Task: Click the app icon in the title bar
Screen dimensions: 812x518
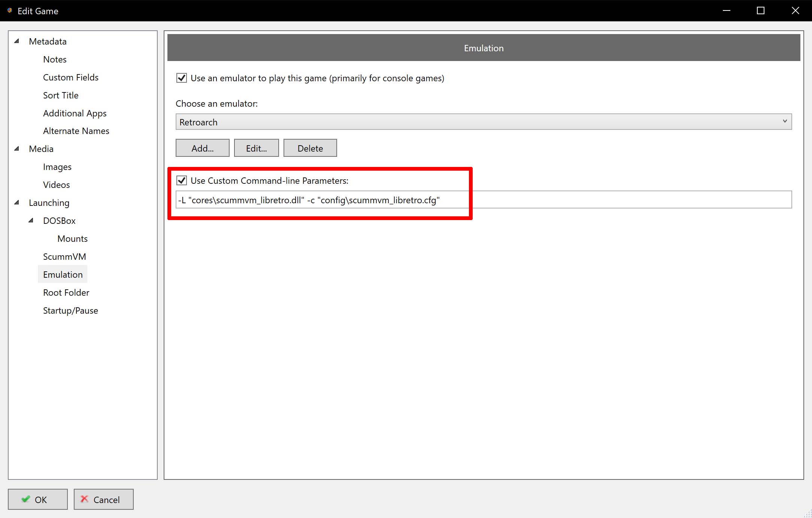Action: coord(10,10)
